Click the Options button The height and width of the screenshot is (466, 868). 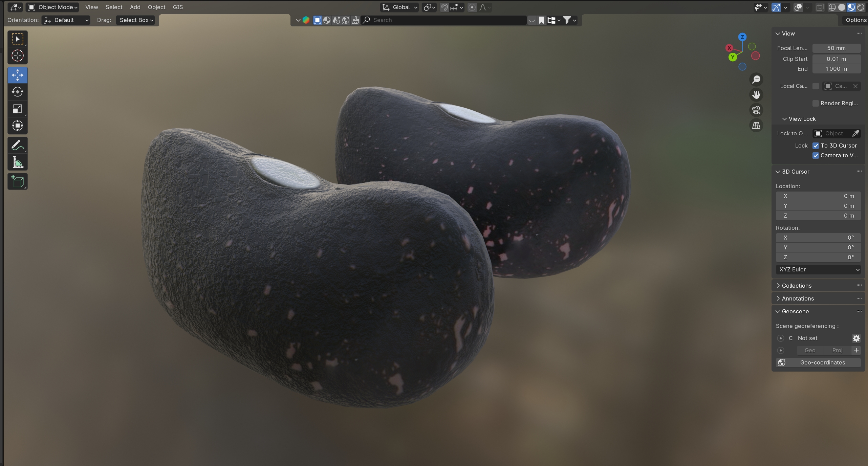coord(855,20)
